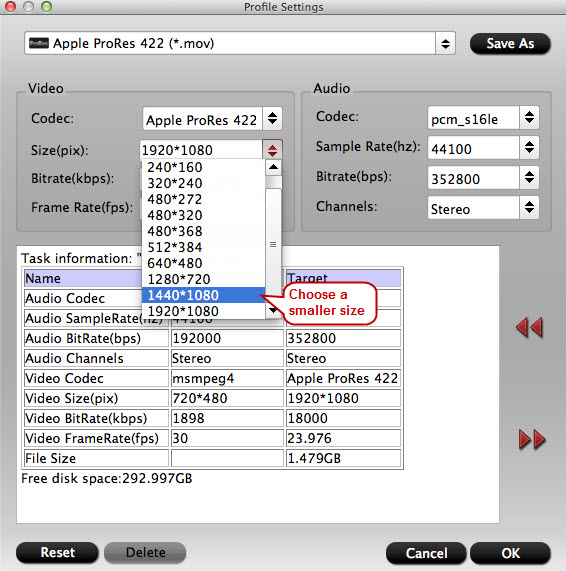Viewport: 566px width, 571px height.
Task: Open the profile format dropdown arrows
Action: [x=445, y=44]
